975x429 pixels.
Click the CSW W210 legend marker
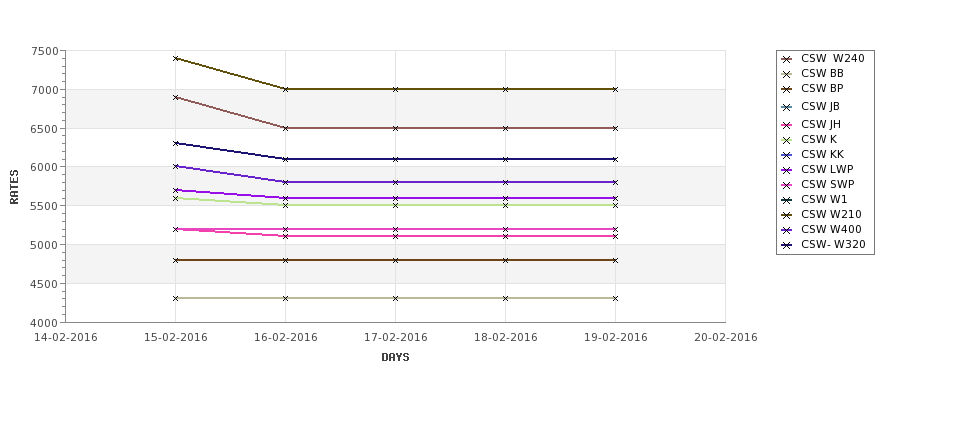click(x=787, y=215)
